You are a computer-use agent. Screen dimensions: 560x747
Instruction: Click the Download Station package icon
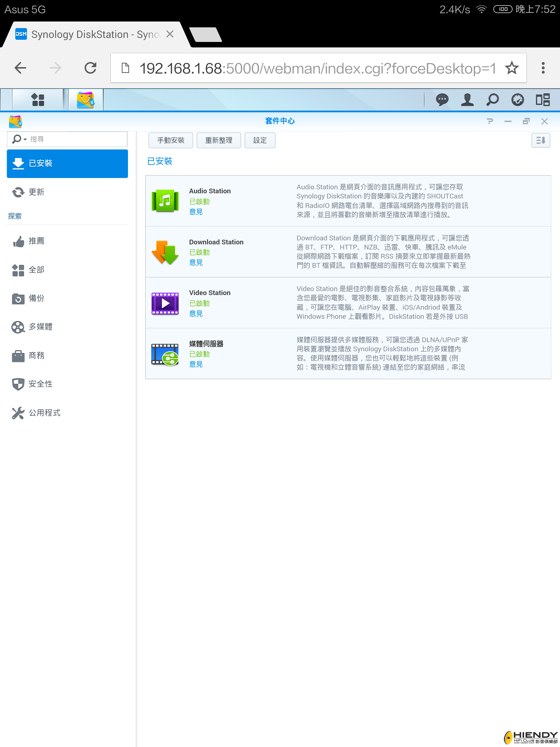click(x=165, y=252)
